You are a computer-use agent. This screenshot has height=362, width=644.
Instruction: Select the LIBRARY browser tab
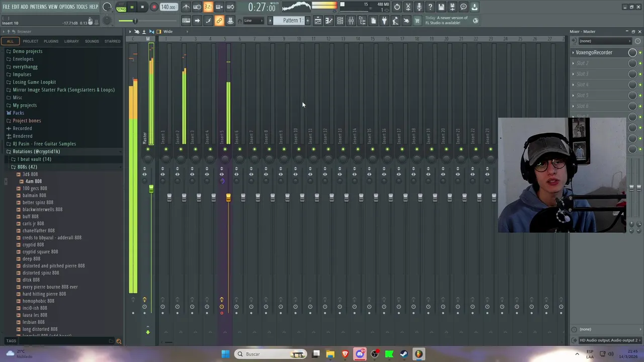click(x=71, y=41)
